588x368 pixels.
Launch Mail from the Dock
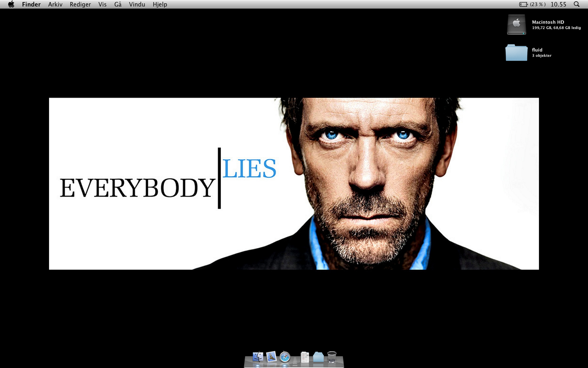tap(271, 357)
